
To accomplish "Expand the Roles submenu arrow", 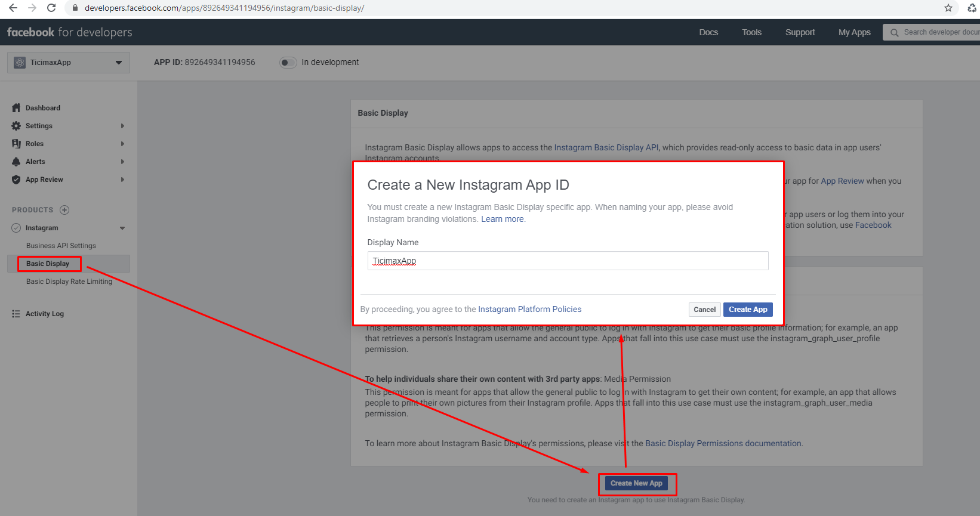I will click(x=122, y=144).
